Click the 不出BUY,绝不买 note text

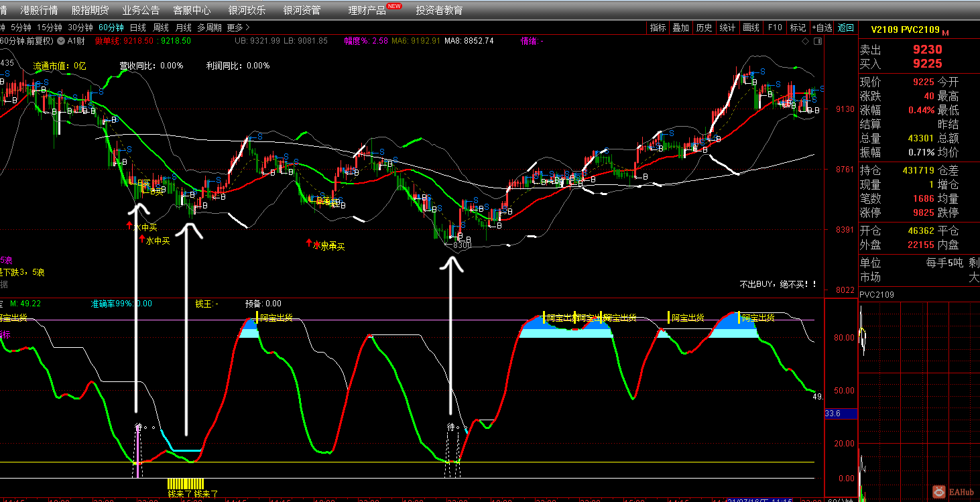click(x=778, y=284)
